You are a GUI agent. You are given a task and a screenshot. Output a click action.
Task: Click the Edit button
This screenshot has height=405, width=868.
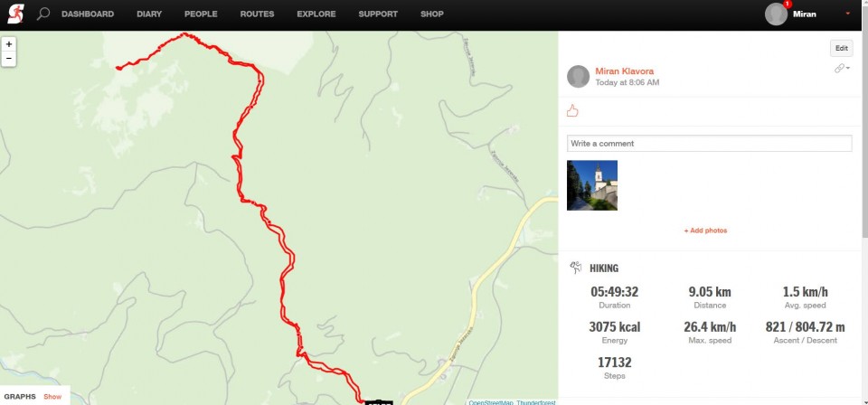(842, 48)
